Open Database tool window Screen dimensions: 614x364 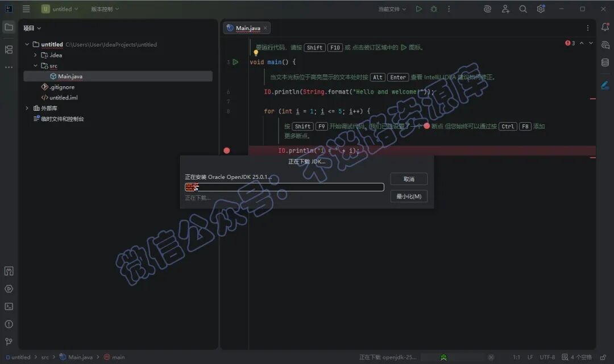605,62
